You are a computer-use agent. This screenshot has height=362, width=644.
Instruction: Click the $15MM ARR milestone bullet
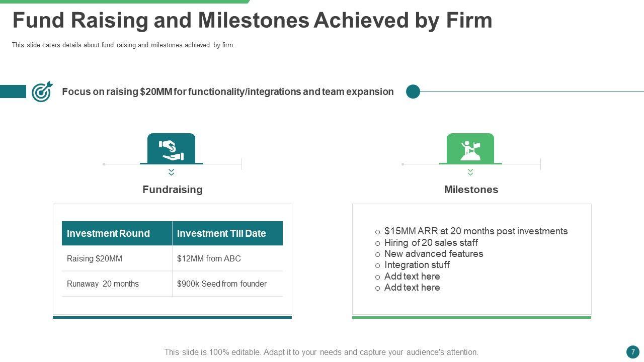[475, 231]
